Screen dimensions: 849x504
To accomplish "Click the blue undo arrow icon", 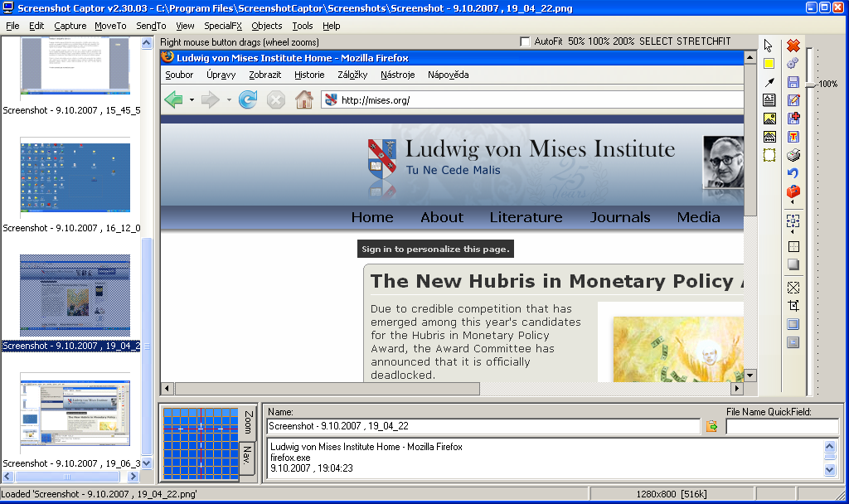I will coord(793,173).
